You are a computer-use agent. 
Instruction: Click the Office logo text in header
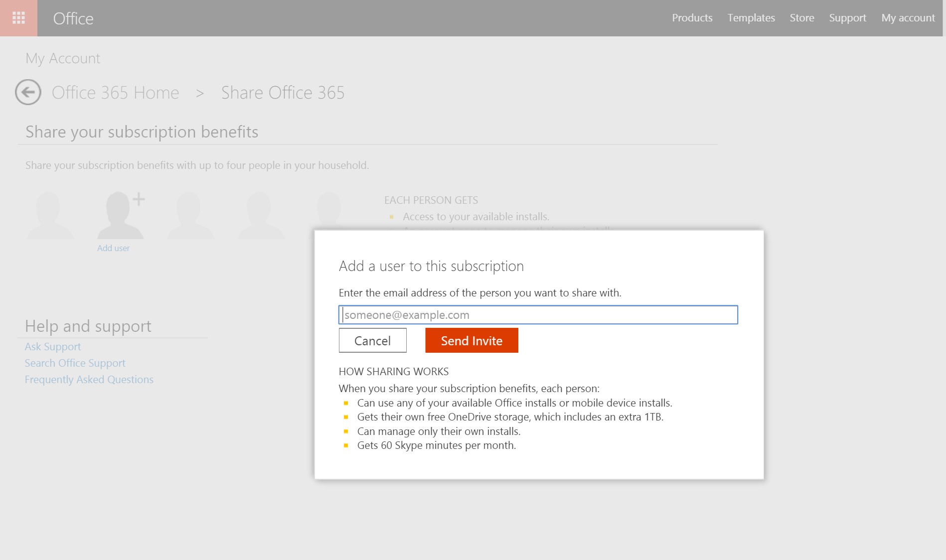pos(73,18)
